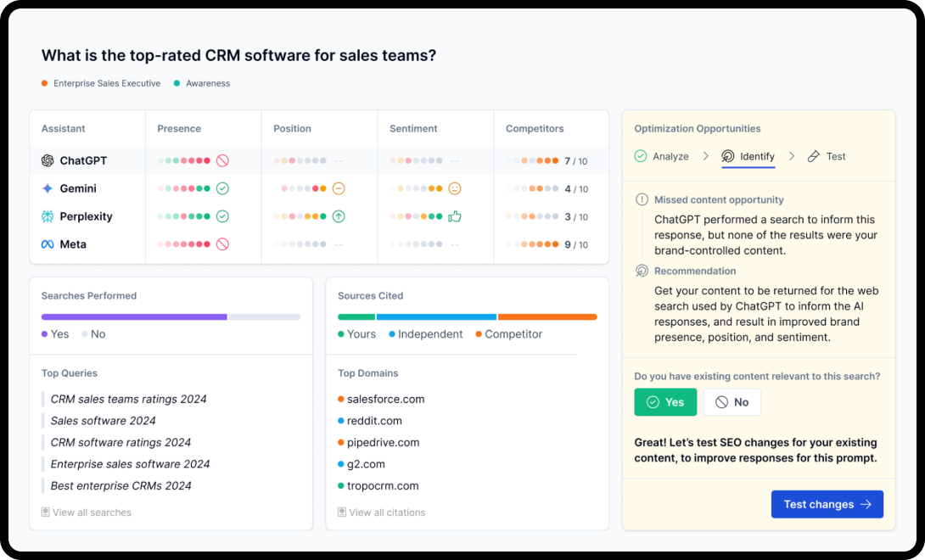
Task: Click the purple Searches Performed bar
Action: pos(134,316)
